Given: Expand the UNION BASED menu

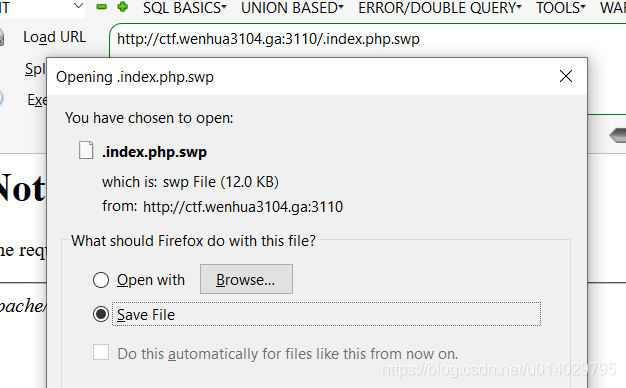Looking at the screenshot, I should coord(292,8).
